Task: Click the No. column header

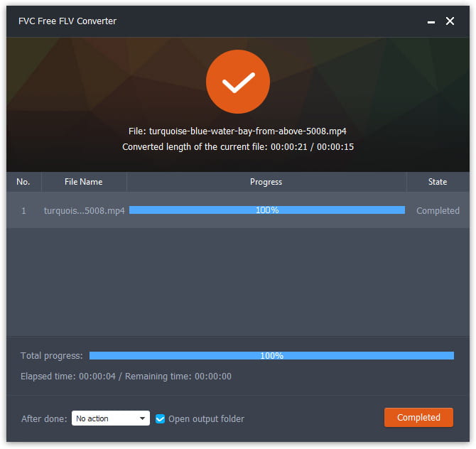Action: click(x=23, y=182)
